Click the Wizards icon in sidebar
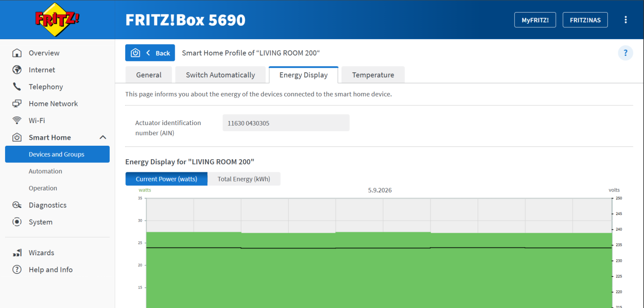 (x=17, y=253)
